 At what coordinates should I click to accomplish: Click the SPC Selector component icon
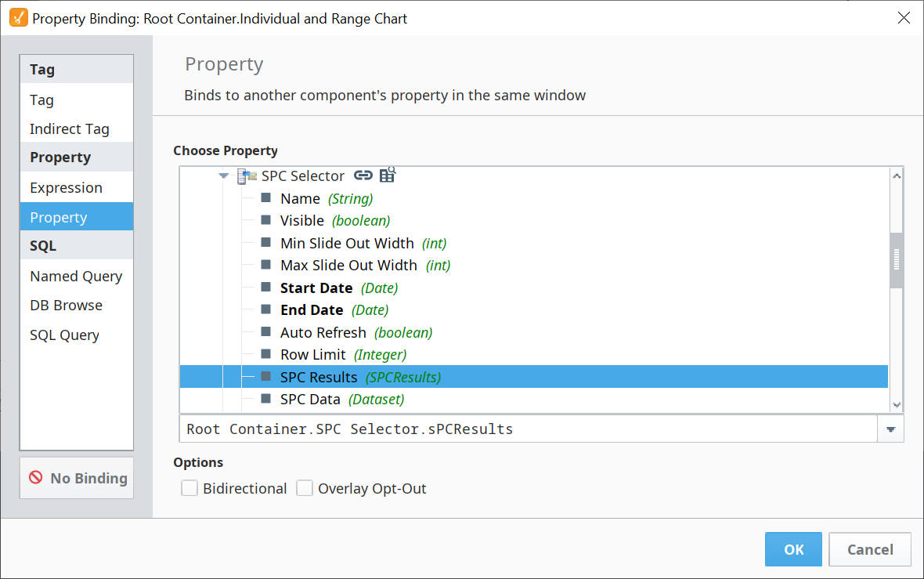pos(247,176)
